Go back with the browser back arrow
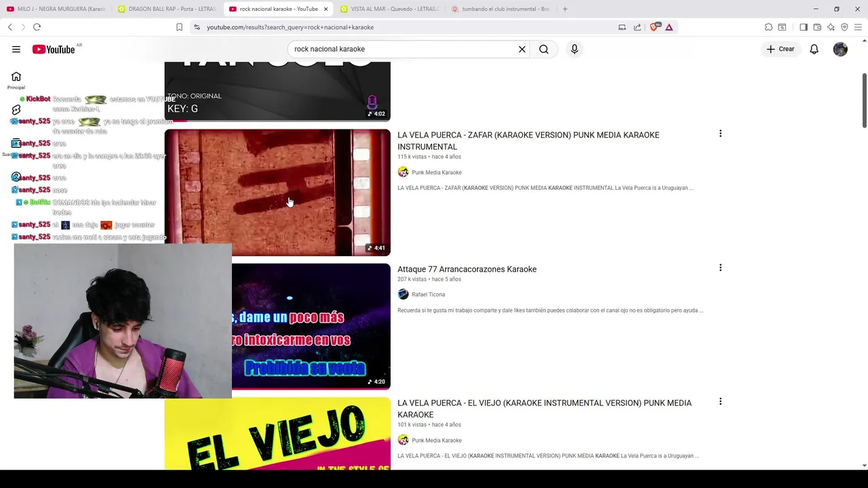The width and height of the screenshot is (868, 488). 10,27
